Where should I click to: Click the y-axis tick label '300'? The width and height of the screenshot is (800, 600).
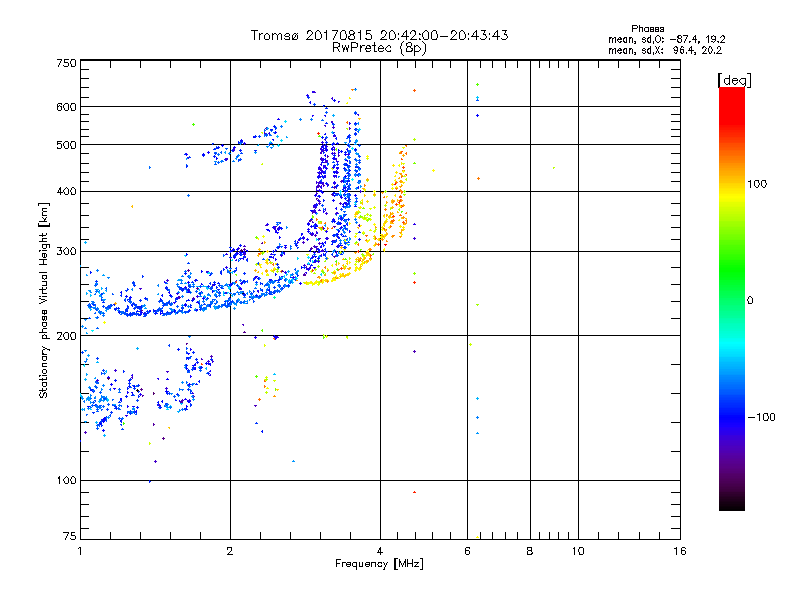click(66, 252)
